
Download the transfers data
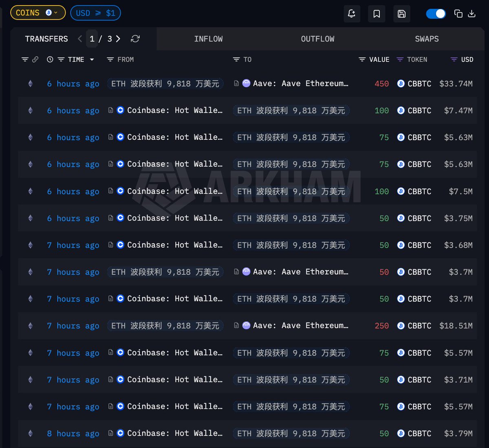coord(471,14)
